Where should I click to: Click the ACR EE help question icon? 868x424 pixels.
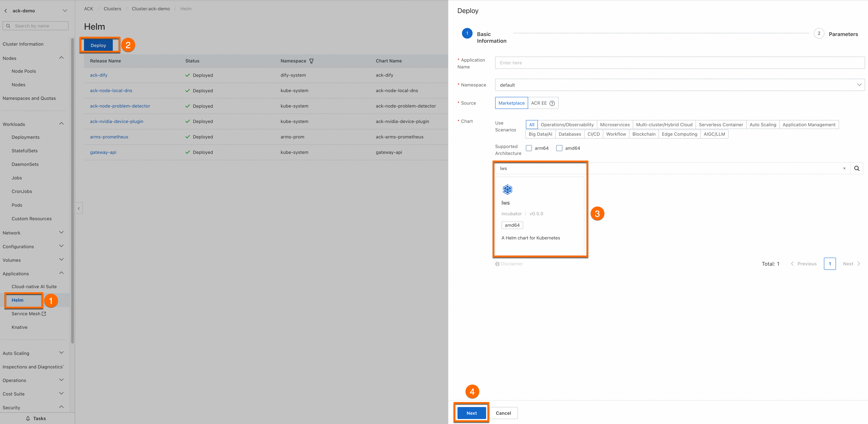pyautogui.click(x=552, y=103)
